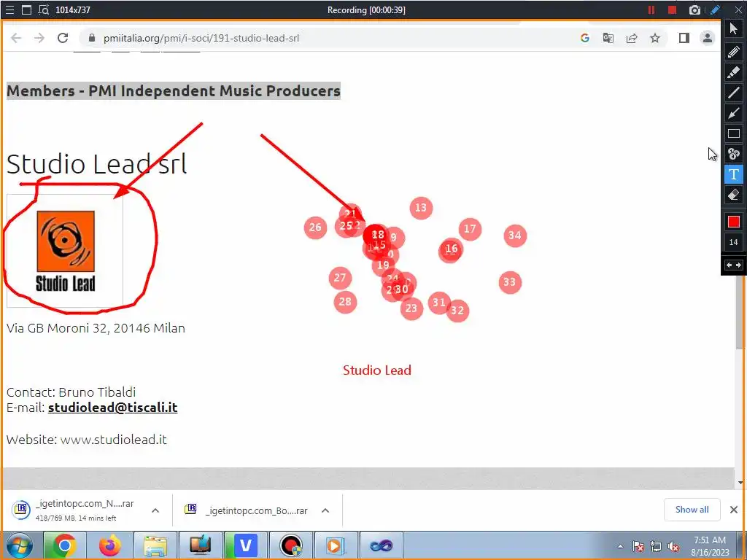This screenshot has height=560, width=747.
Task: Expand options for _igetintopc.com_N rar download
Action: point(155,510)
